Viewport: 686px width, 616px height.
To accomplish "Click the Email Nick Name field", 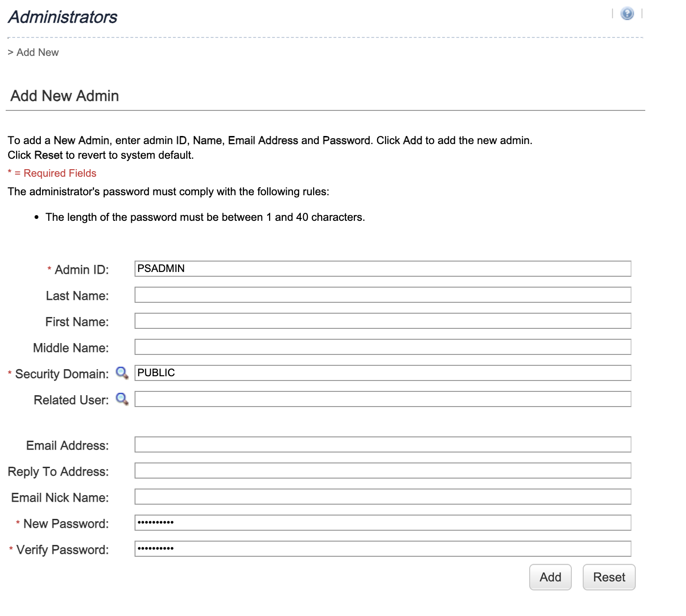I will click(x=383, y=497).
